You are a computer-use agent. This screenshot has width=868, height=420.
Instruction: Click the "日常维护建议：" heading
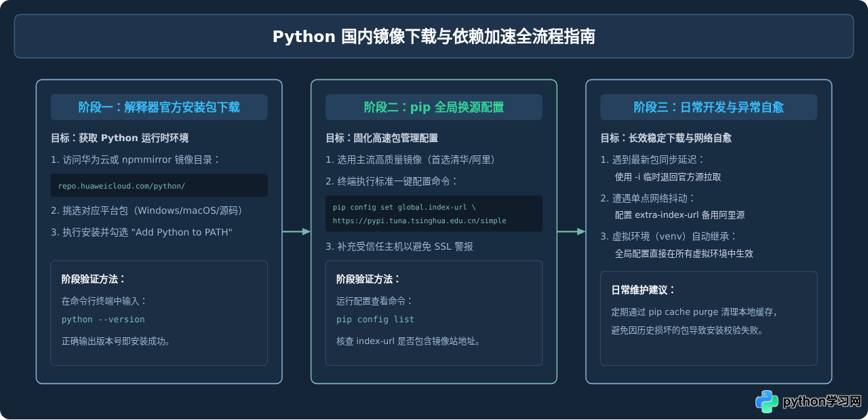644,290
